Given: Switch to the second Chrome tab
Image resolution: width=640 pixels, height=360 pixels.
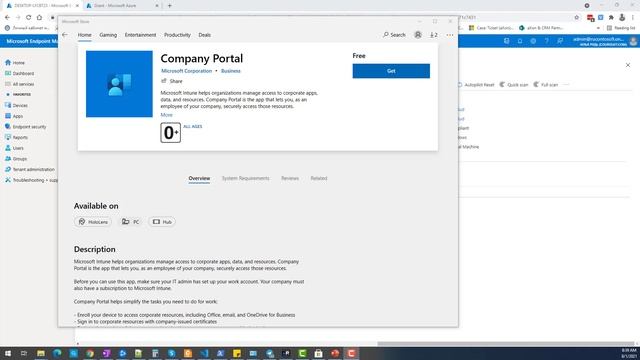Looking at the screenshot, I should point(121,6).
